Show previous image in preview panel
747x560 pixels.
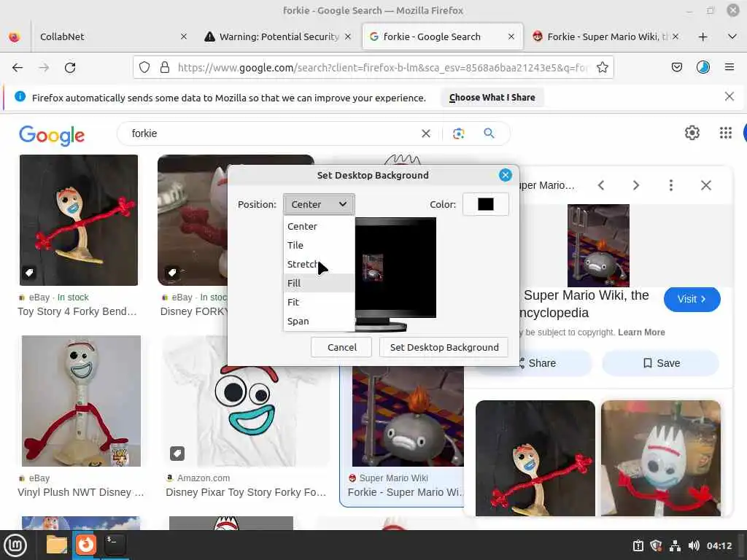coord(601,185)
